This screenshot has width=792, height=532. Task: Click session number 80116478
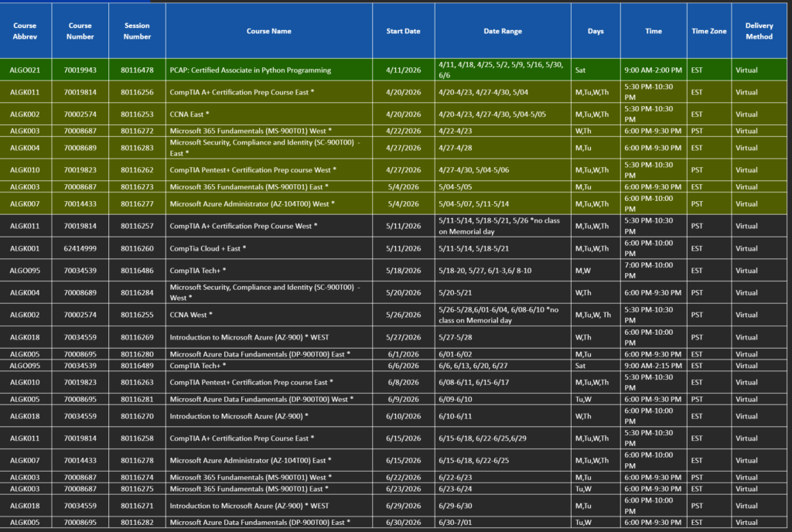(x=137, y=70)
